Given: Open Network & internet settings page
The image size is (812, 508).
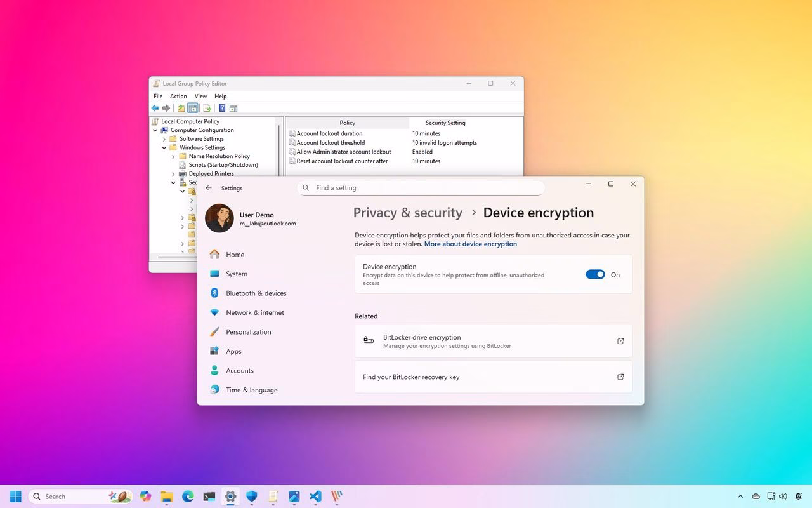Looking at the screenshot, I should [254, 312].
